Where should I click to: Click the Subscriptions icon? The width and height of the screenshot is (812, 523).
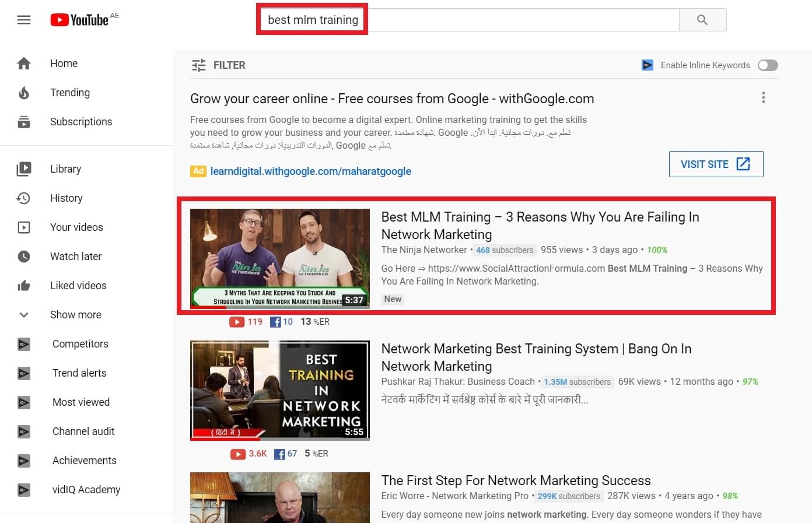point(24,122)
